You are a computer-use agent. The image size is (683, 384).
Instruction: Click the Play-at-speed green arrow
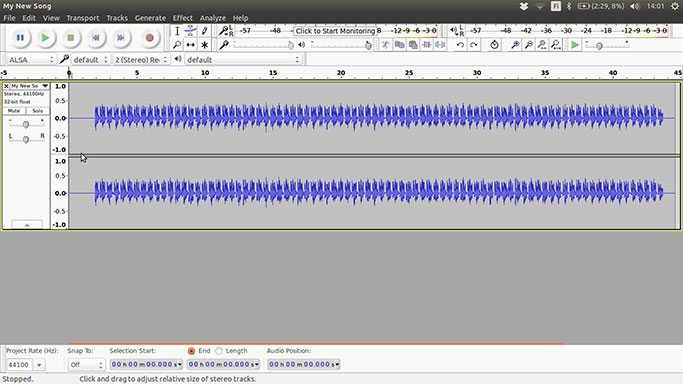(575, 45)
